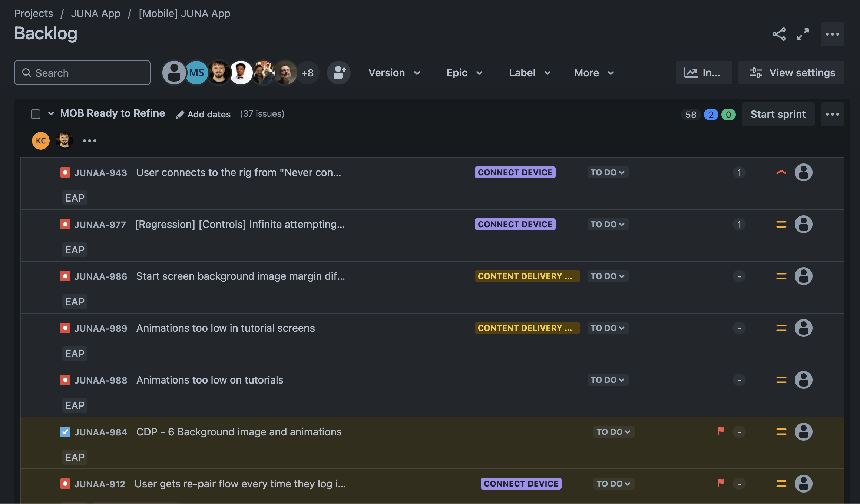Click medium priority icon on JUNAA-977
860x504 pixels.
click(x=781, y=224)
